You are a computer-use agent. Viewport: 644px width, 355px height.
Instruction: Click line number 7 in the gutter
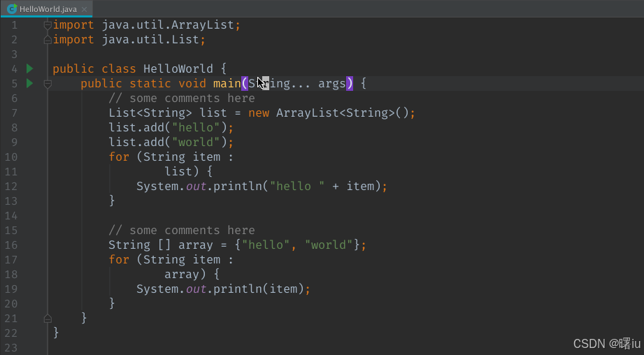click(x=14, y=113)
